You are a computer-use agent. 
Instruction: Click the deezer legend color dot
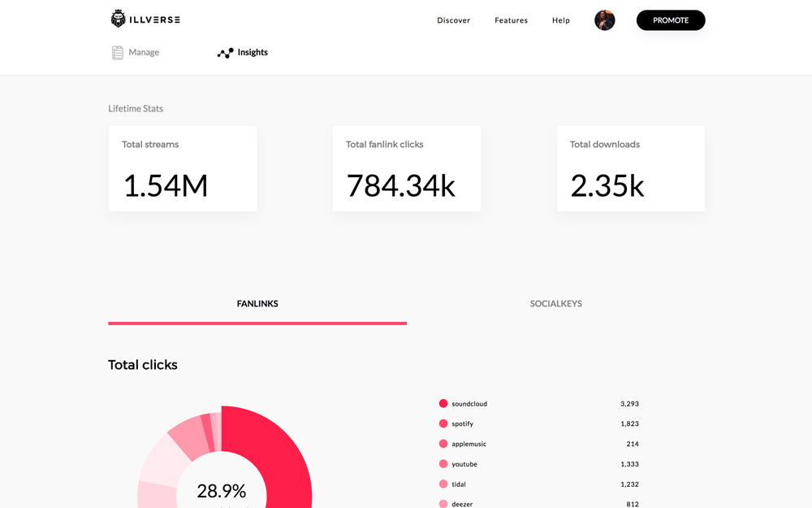(x=443, y=504)
